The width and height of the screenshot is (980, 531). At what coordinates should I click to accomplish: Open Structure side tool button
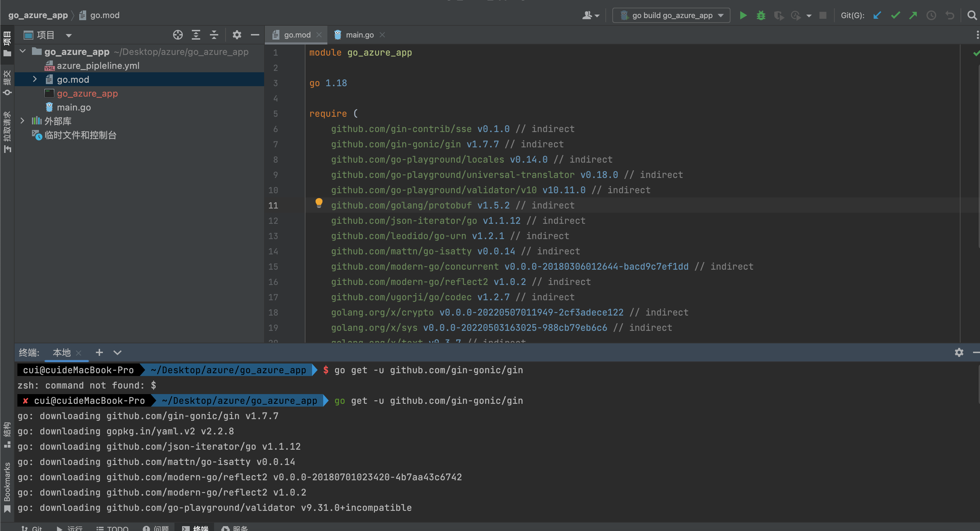7,434
